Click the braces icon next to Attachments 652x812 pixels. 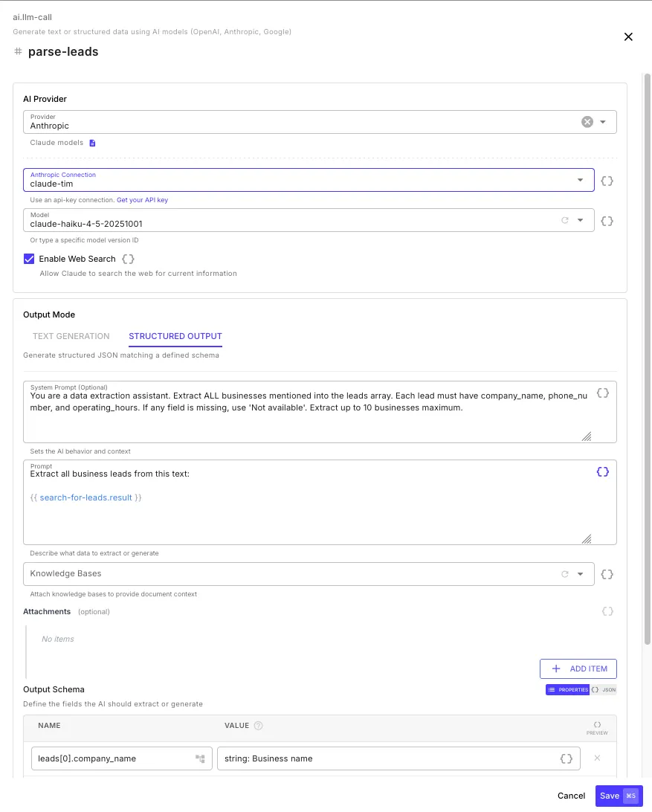point(607,611)
